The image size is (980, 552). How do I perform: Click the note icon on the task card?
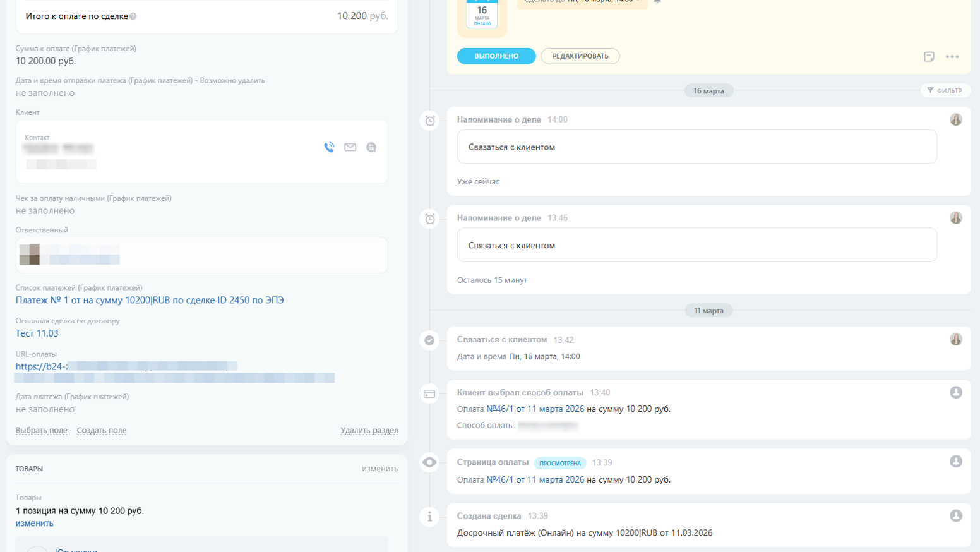coord(929,56)
